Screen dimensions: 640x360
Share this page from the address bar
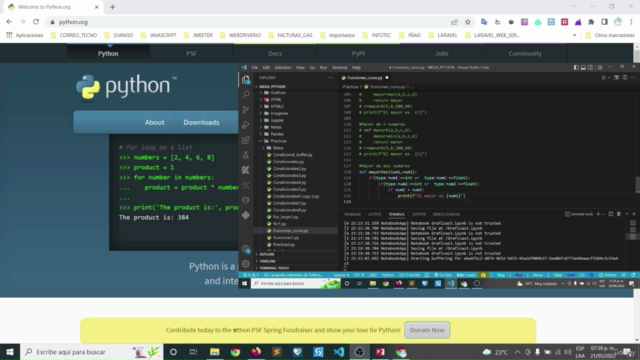(x=454, y=22)
